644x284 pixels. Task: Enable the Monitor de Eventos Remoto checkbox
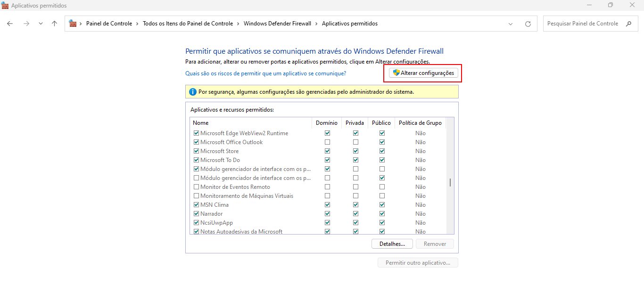pyautogui.click(x=196, y=187)
